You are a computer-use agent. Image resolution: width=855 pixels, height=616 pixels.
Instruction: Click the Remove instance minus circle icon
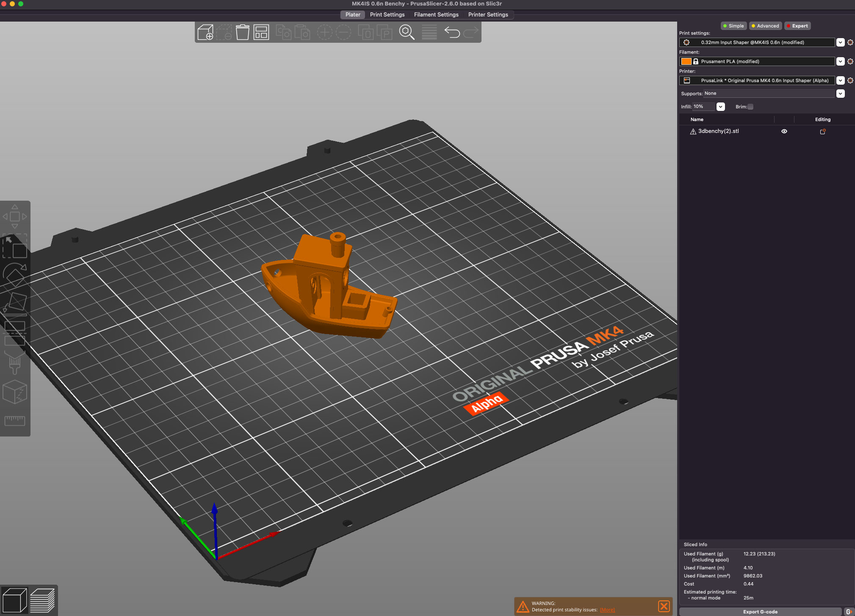click(343, 32)
